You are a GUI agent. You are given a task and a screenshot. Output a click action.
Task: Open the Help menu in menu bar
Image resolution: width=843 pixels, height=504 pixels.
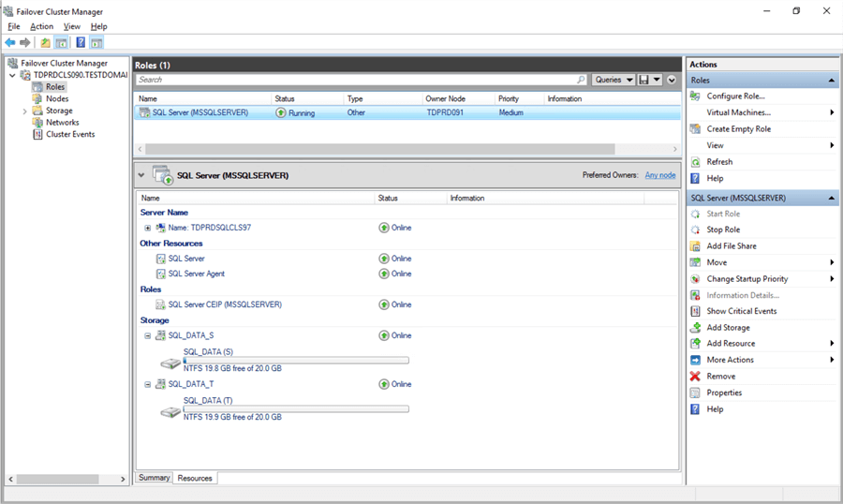pyautogui.click(x=98, y=26)
